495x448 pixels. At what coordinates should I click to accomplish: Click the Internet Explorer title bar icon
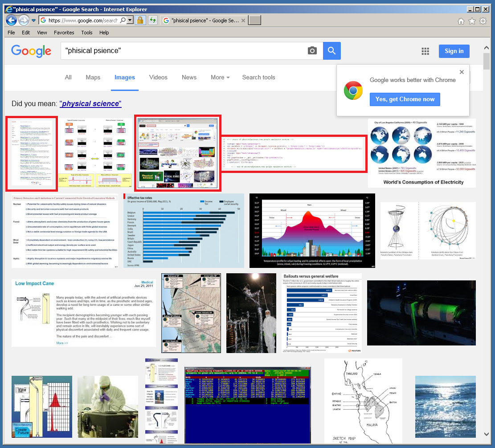(8, 9)
